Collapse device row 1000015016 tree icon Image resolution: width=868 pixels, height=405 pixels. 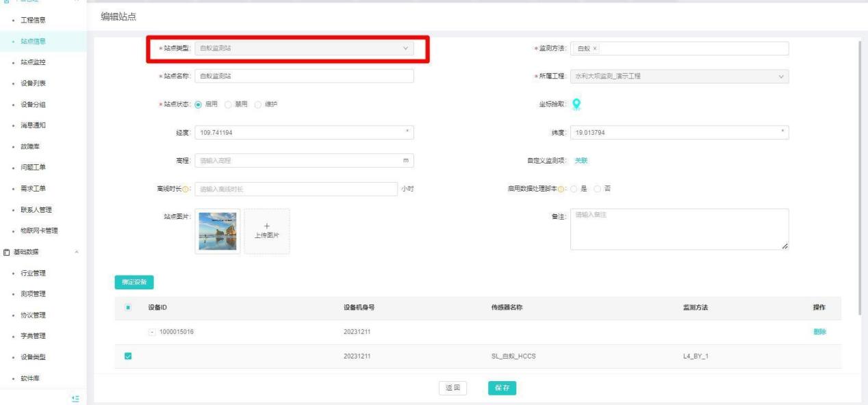pos(151,332)
